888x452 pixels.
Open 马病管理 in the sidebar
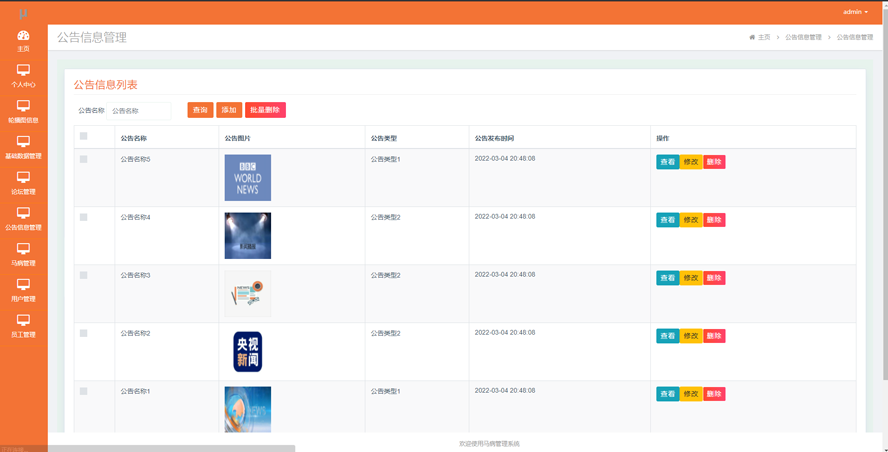click(23, 255)
